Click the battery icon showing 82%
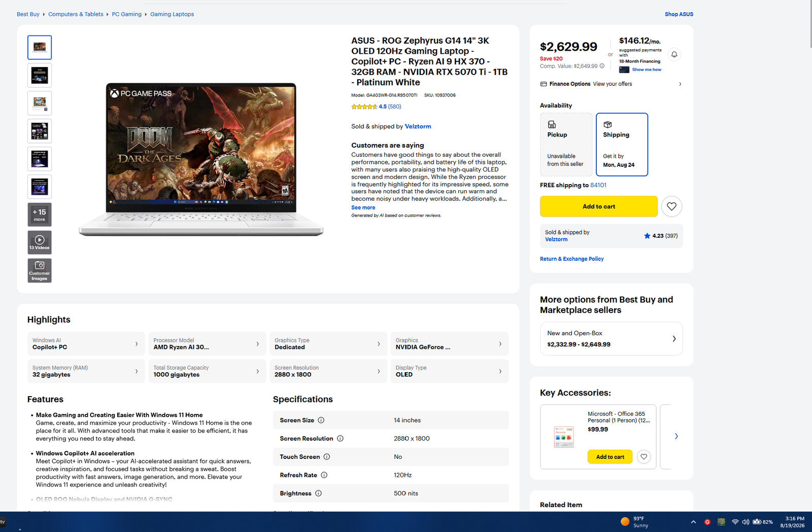The width and height of the screenshot is (812, 532). coord(757,522)
